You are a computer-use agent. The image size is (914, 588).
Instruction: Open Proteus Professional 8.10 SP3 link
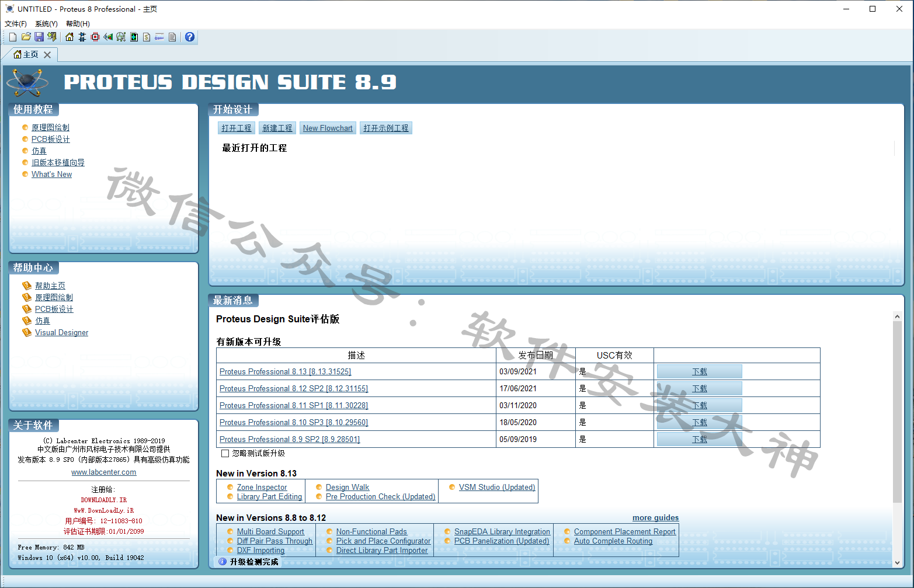tap(294, 422)
